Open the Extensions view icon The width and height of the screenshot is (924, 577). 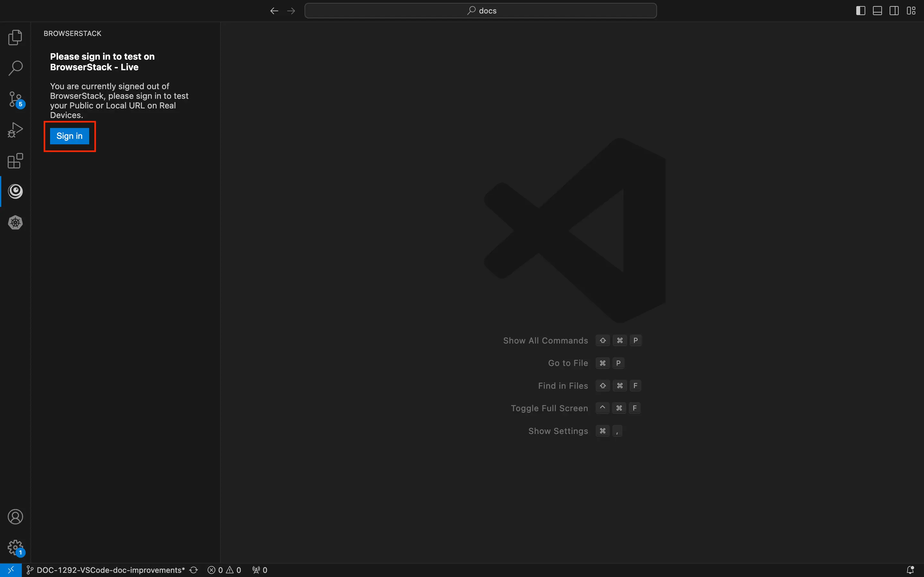[15, 161]
